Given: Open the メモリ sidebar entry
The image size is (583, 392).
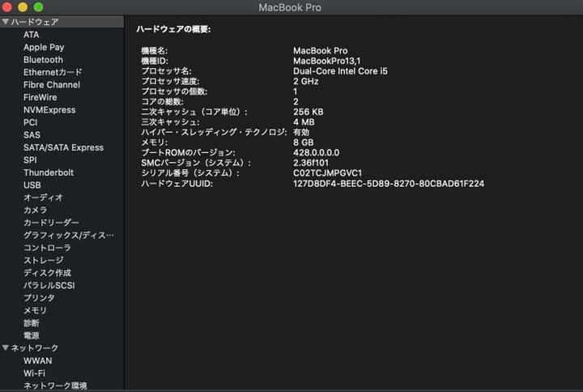Looking at the screenshot, I should [x=35, y=310].
